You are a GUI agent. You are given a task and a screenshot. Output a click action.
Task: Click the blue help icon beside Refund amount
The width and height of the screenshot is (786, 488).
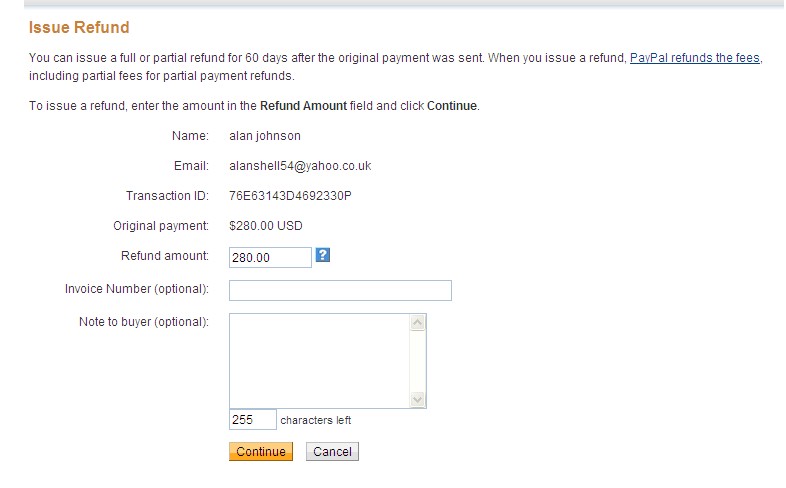tap(323, 255)
